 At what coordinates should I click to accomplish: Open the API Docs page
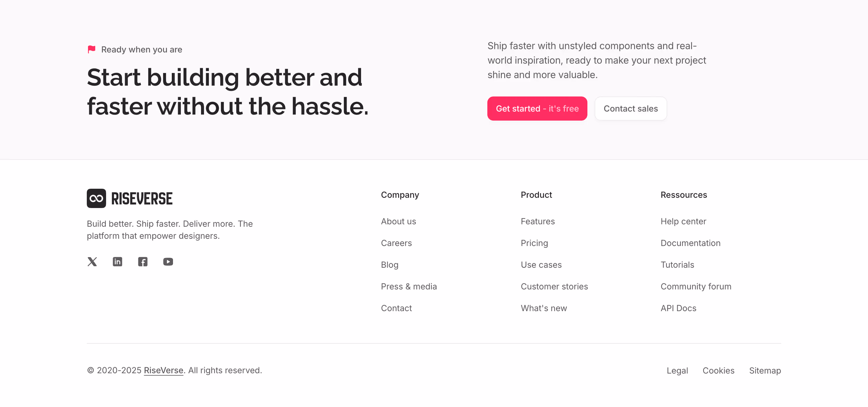coord(678,308)
